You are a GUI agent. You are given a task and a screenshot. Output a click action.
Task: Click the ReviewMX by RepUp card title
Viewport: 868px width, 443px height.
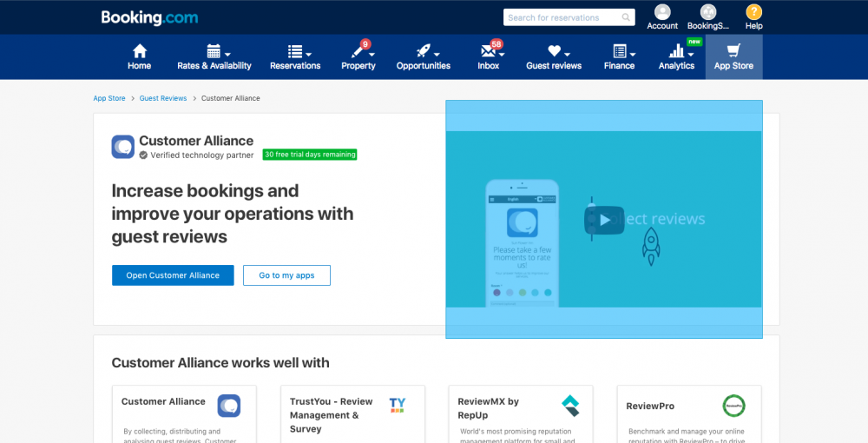[488, 408]
